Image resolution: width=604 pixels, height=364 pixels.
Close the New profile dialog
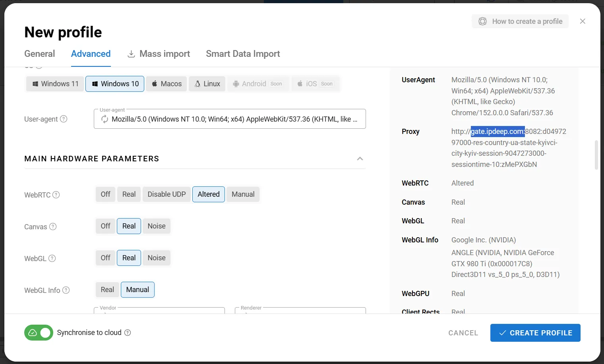(583, 21)
